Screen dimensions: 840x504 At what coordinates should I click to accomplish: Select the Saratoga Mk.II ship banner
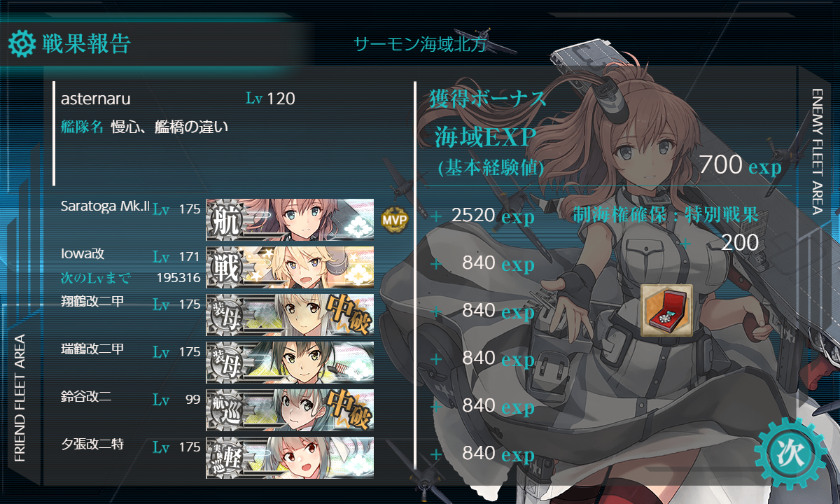coord(290,220)
